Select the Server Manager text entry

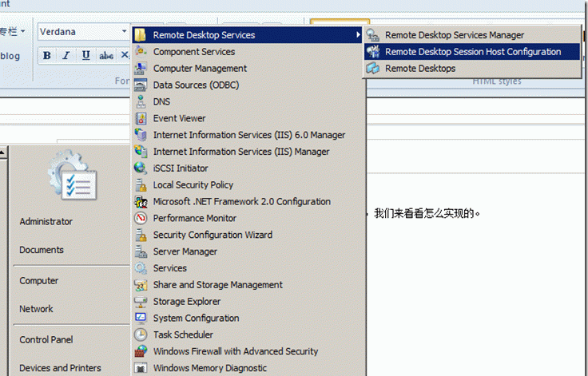(x=185, y=251)
